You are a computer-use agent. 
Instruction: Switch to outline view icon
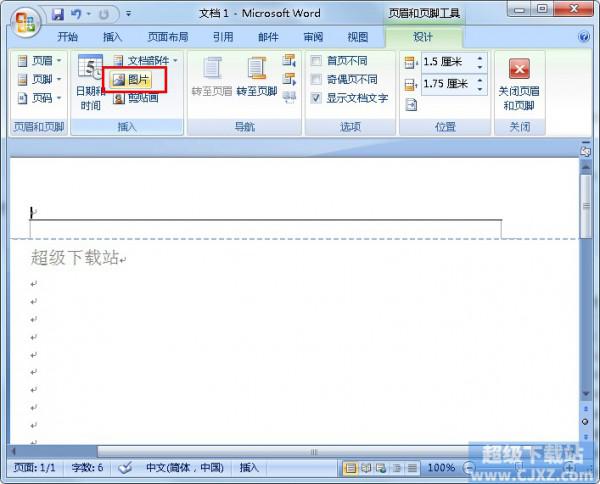[396, 468]
